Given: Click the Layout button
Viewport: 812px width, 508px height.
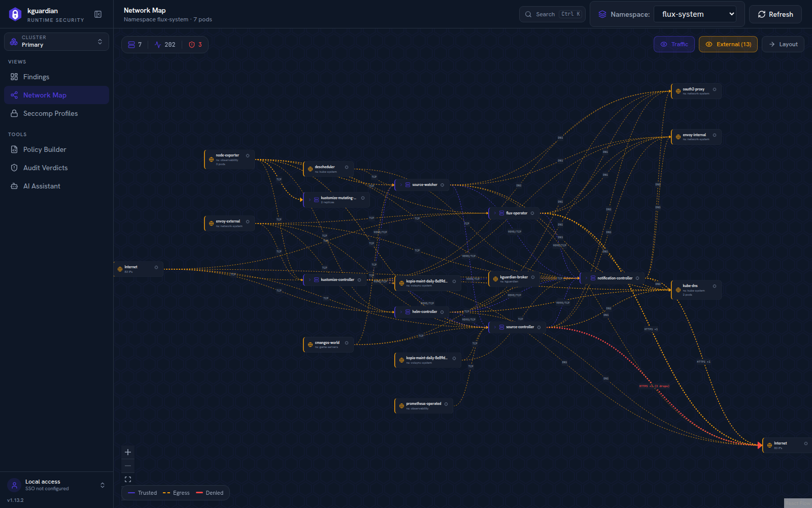Looking at the screenshot, I should click(783, 44).
